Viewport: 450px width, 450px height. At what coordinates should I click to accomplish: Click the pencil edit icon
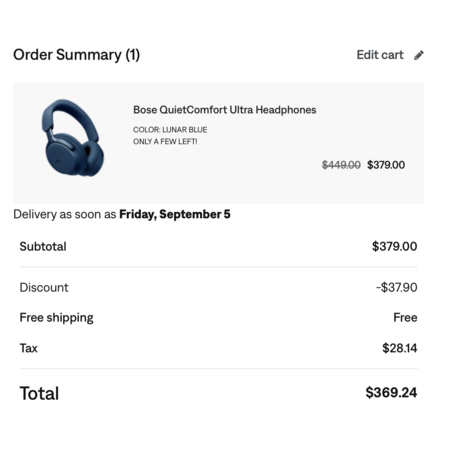tap(419, 55)
